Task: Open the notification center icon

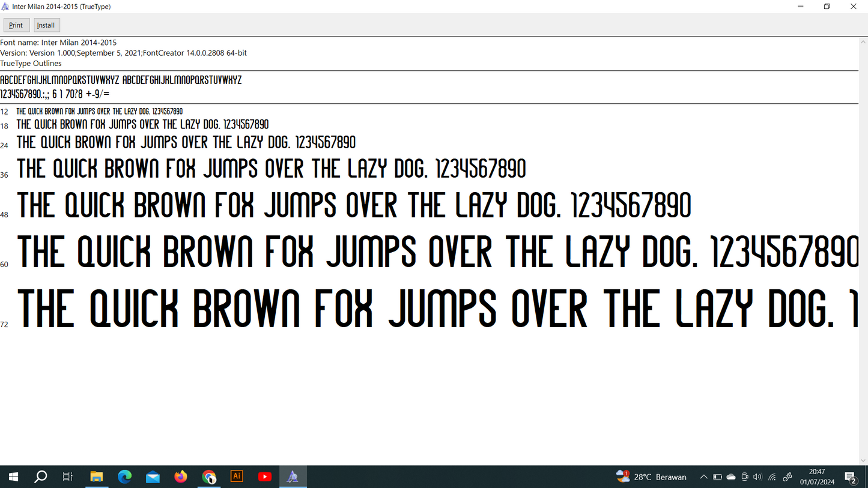Action: (851, 477)
